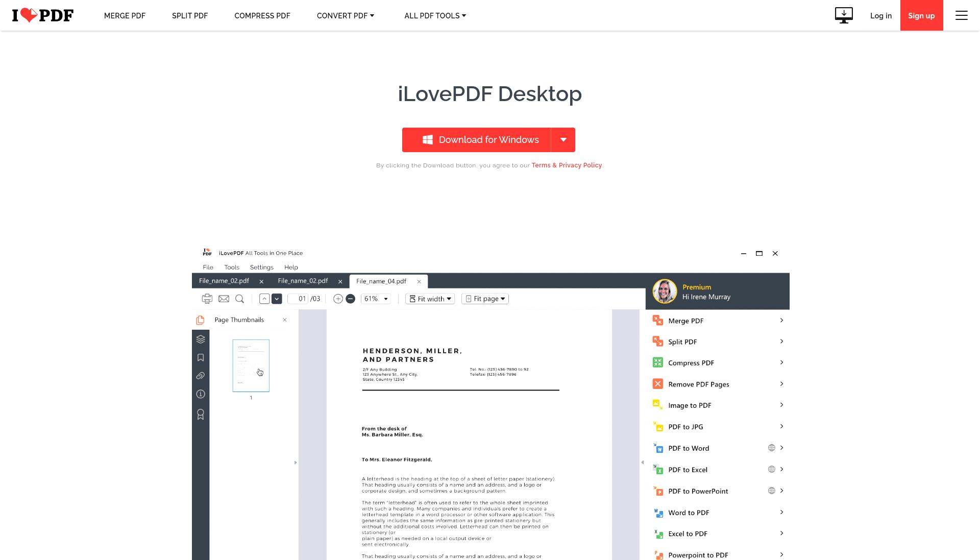
Task: Click the Remove PDF Pages icon
Action: point(658,384)
